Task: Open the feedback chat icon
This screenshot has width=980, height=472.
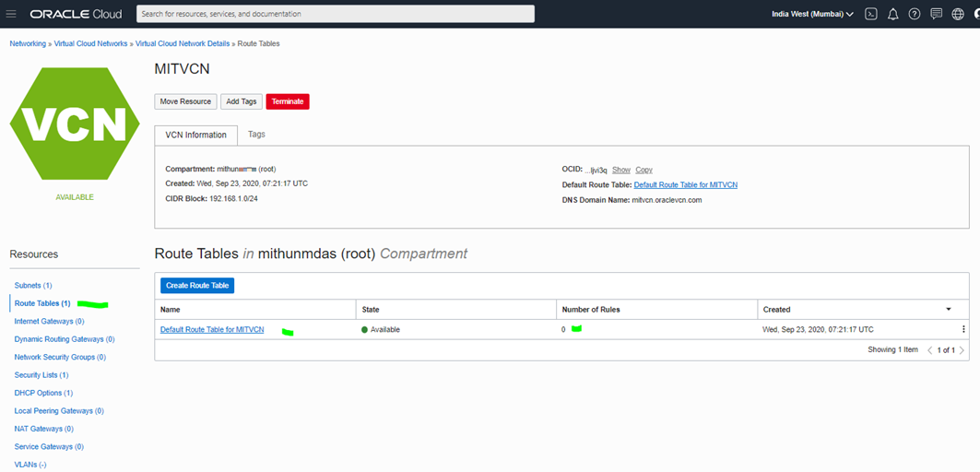Action: click(x=937, y=14)
